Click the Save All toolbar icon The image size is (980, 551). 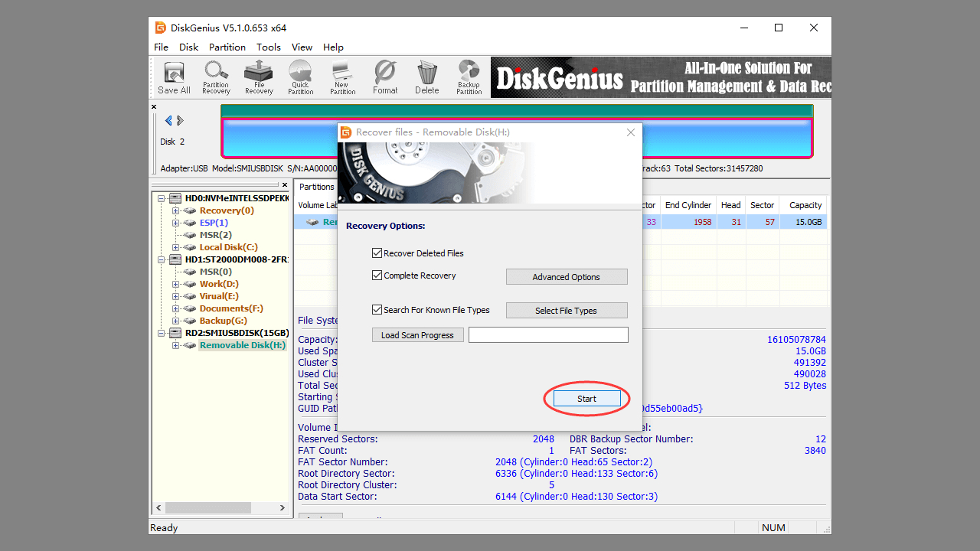[x=175, y=78]
